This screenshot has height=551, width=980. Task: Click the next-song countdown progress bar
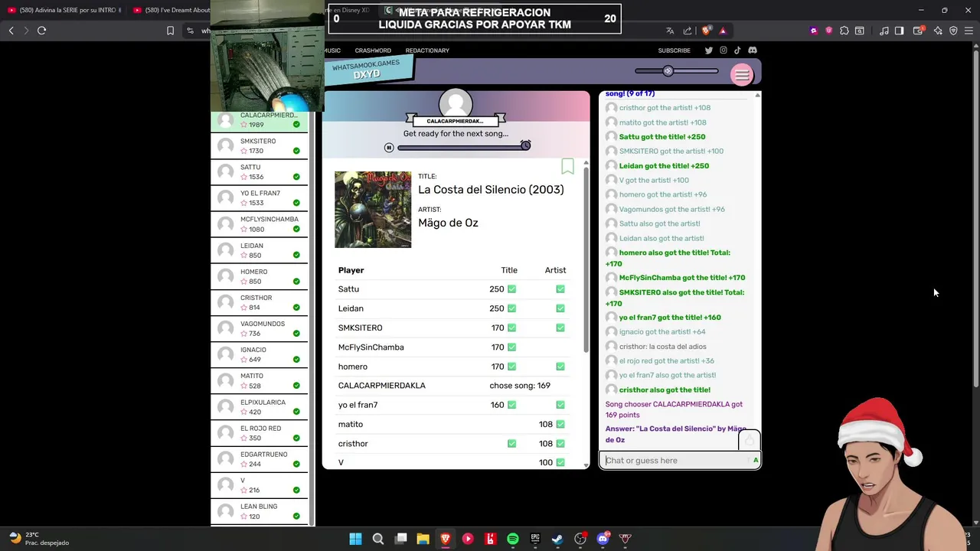point(462,148)
